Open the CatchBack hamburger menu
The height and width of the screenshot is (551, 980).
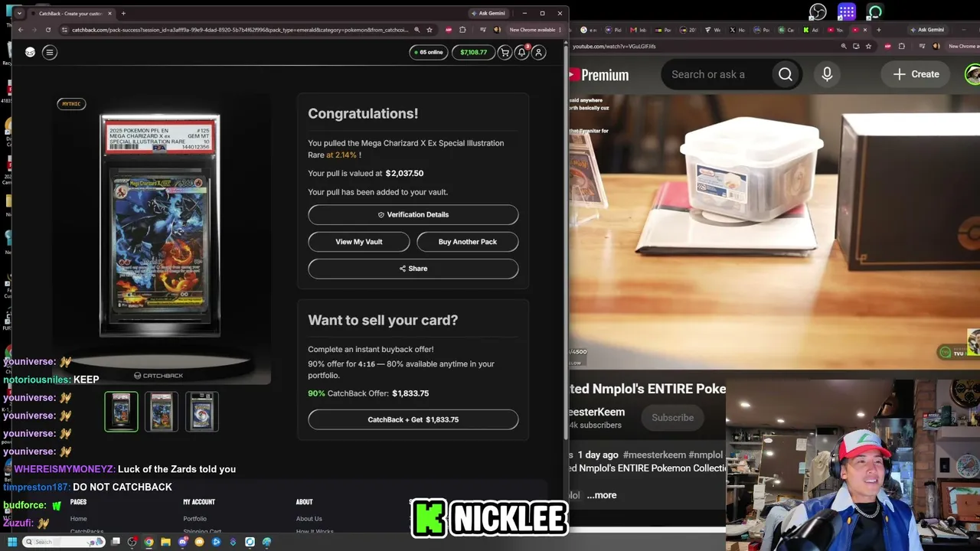(x=50, y=52)
